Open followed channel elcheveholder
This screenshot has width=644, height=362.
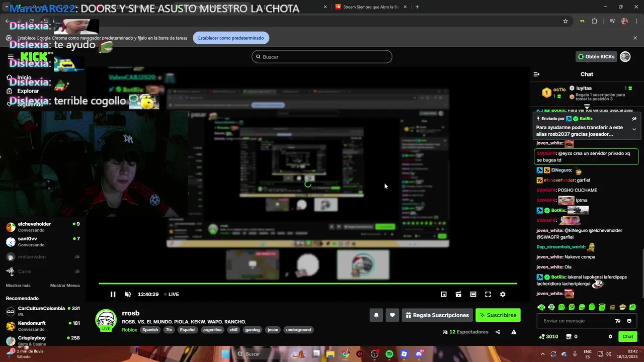(43, 227)
